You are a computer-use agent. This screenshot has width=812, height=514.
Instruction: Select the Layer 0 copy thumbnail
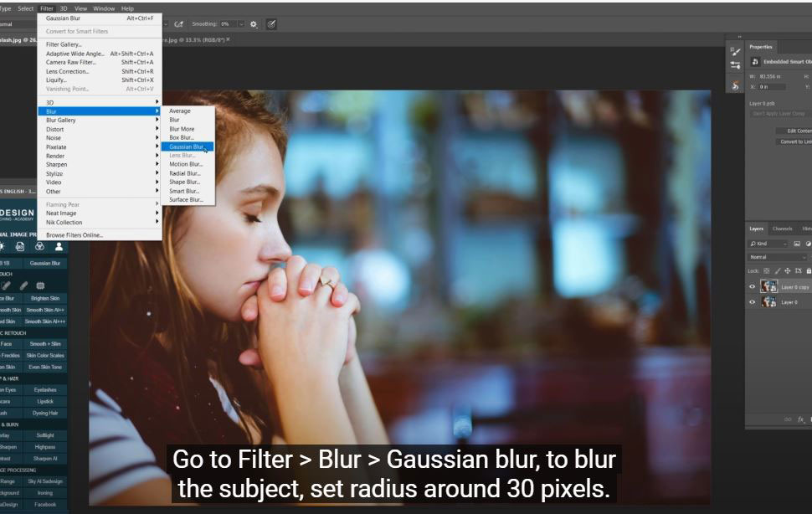point(768,286)
